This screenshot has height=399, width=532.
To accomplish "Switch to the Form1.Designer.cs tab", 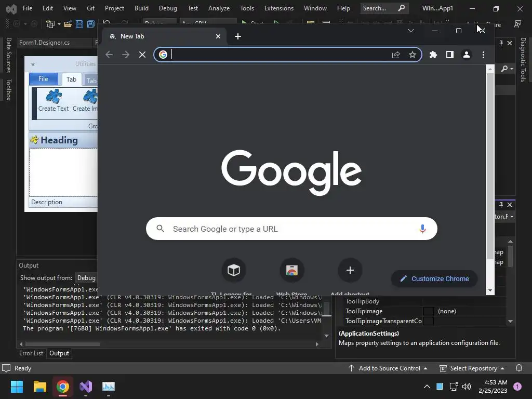I will [x=45, y=43].
